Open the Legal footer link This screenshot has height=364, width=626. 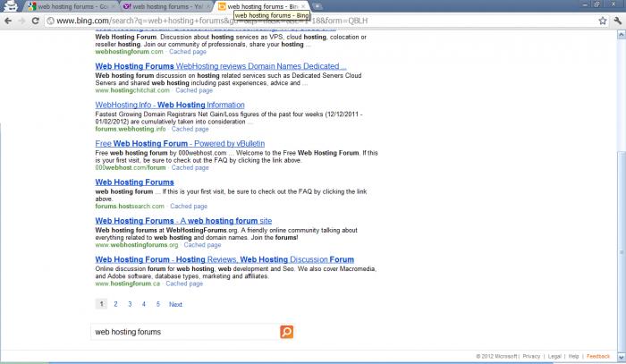pyautogui.click(x=554, y=357)
